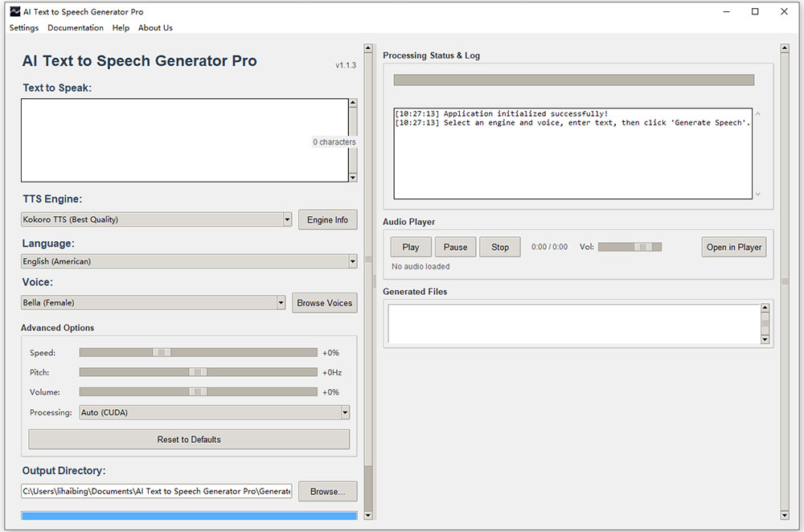Click the Output Directory path field

pos(157,491)
